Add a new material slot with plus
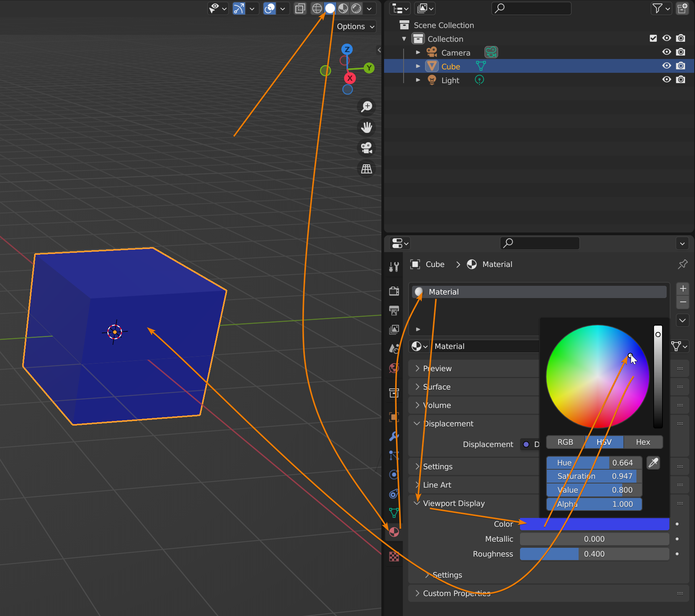695x616 pixels. 683,288
